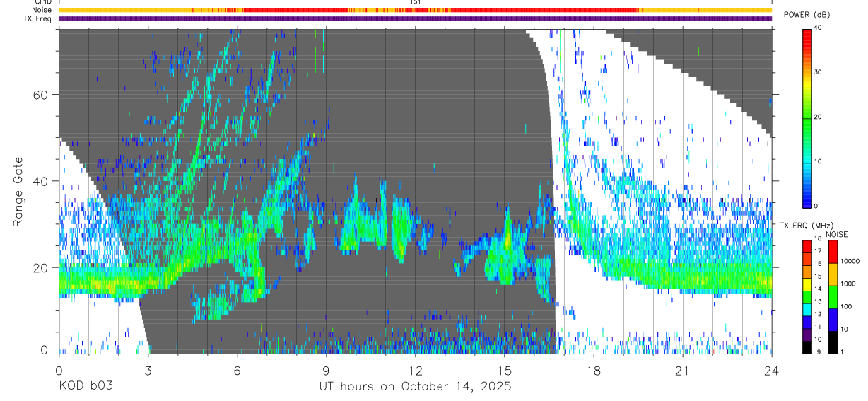The image size is (868, 401).
Task: Click the NOISE legend title
Action: (836, 234)
